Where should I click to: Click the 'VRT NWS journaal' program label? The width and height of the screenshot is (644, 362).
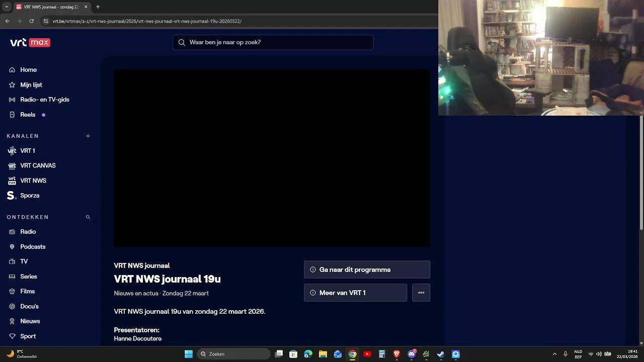pos(142,265)
